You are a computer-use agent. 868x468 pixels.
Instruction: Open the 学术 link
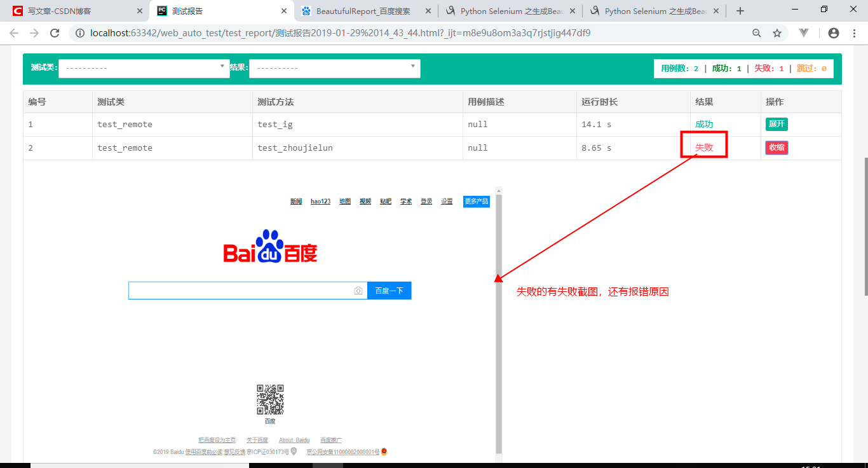[x=406, y=202]
